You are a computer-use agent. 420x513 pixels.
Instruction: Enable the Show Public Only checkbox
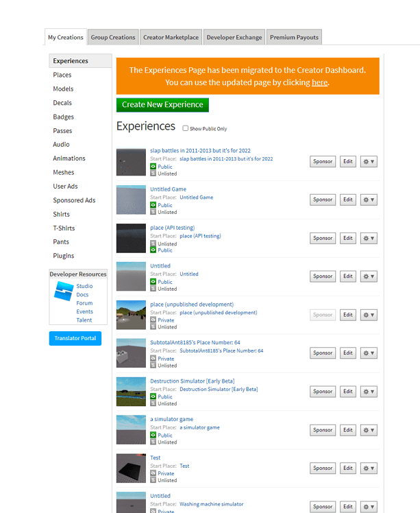coord(185,128)
